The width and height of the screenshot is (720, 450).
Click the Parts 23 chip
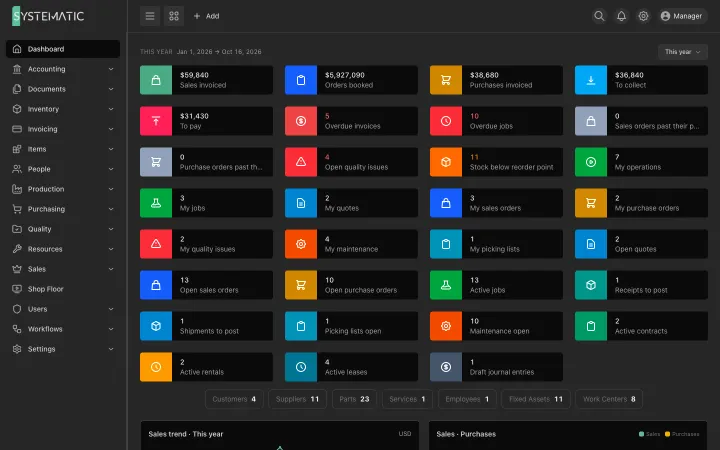coord(354,399)
